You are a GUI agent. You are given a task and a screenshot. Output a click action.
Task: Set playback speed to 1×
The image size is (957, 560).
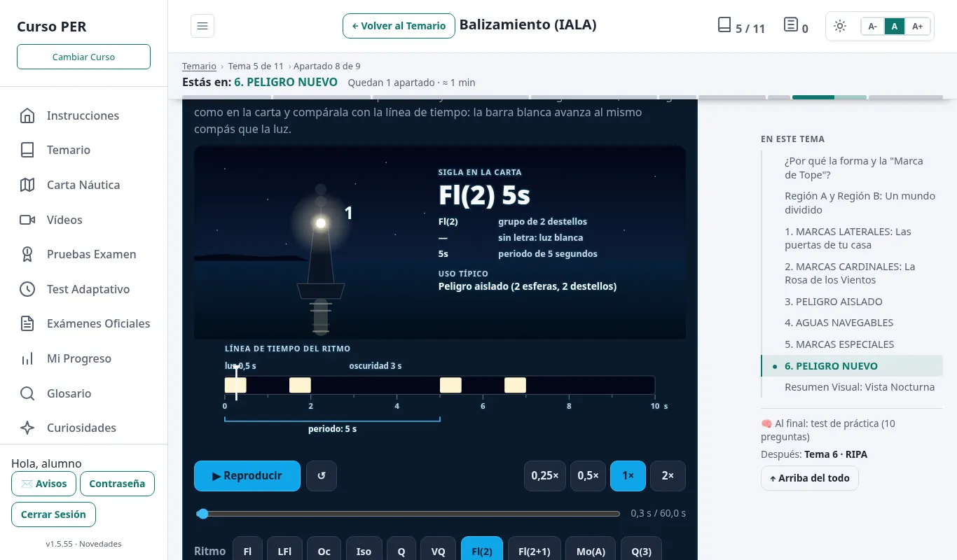628,476
